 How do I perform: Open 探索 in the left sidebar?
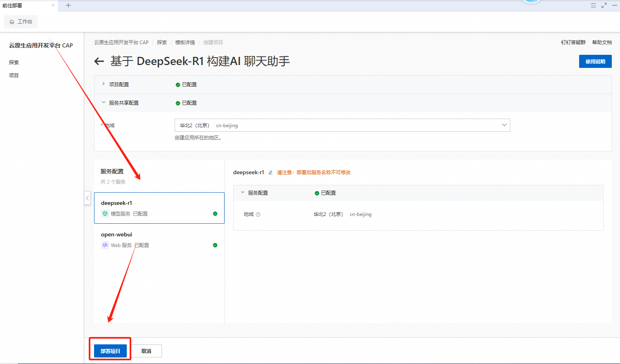(x=14, y=63)
